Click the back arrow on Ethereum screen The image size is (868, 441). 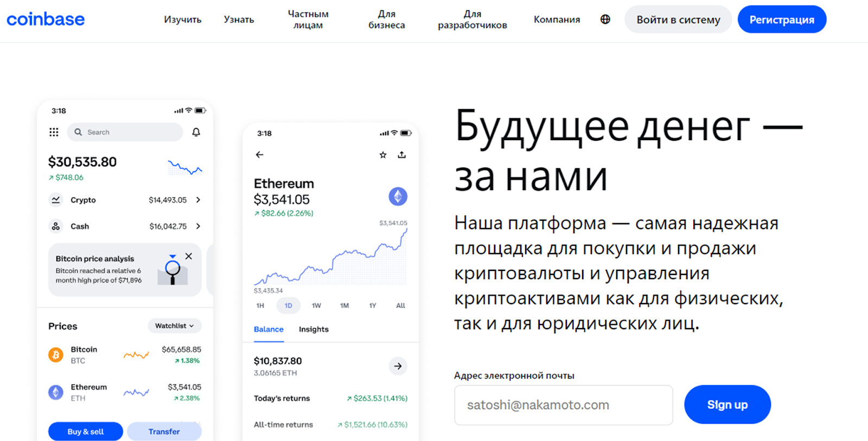point(260,155)
